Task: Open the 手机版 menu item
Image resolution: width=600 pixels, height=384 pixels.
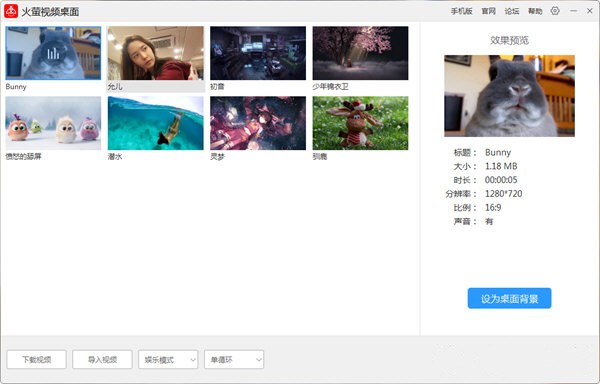Action: click(x=461, y=11)
